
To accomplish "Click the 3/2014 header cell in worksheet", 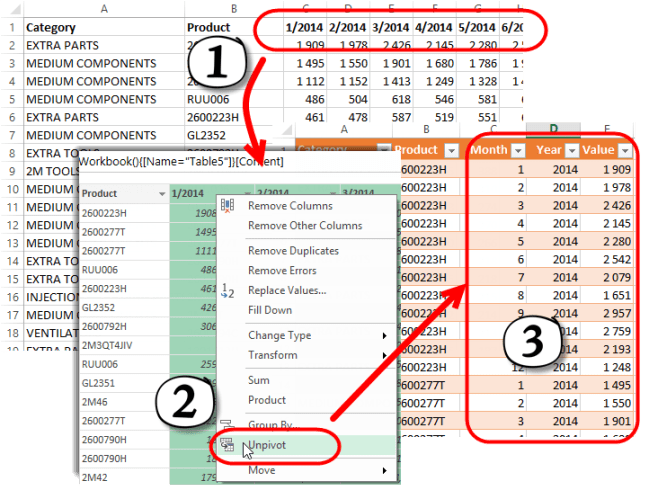I will pos(391,27).
